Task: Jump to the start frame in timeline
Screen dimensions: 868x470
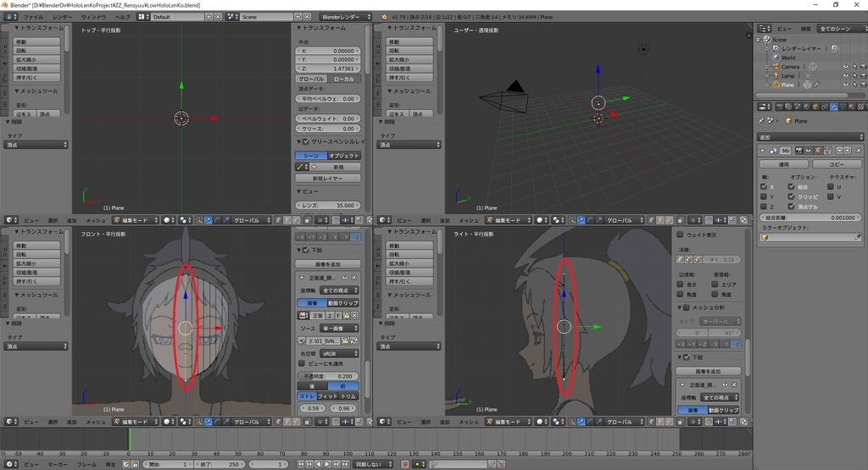Action: [x=300, y=464]
